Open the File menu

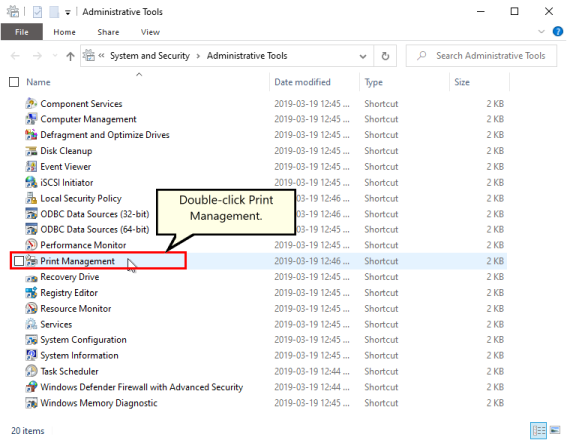(x=22, y=32)
